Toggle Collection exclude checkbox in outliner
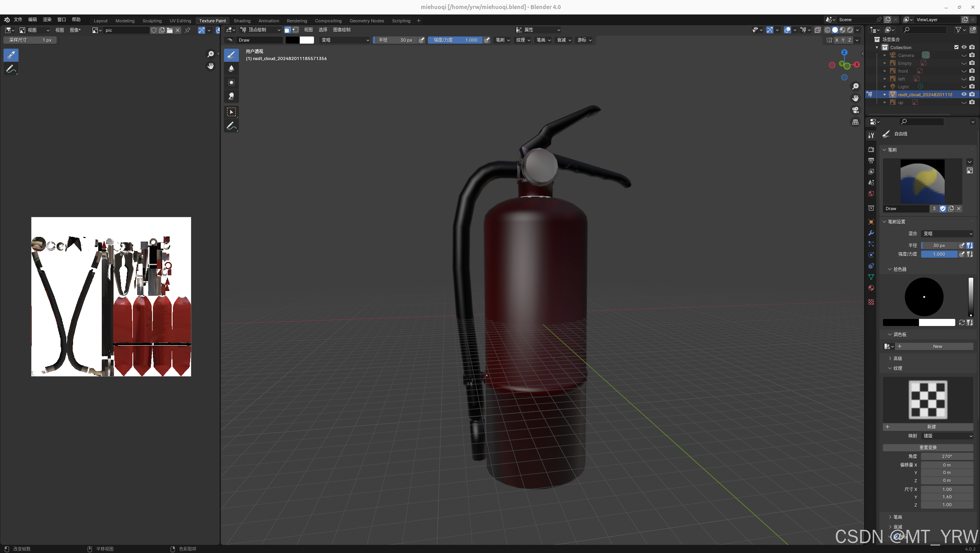980x553 pixels. (x=956, y=47)
